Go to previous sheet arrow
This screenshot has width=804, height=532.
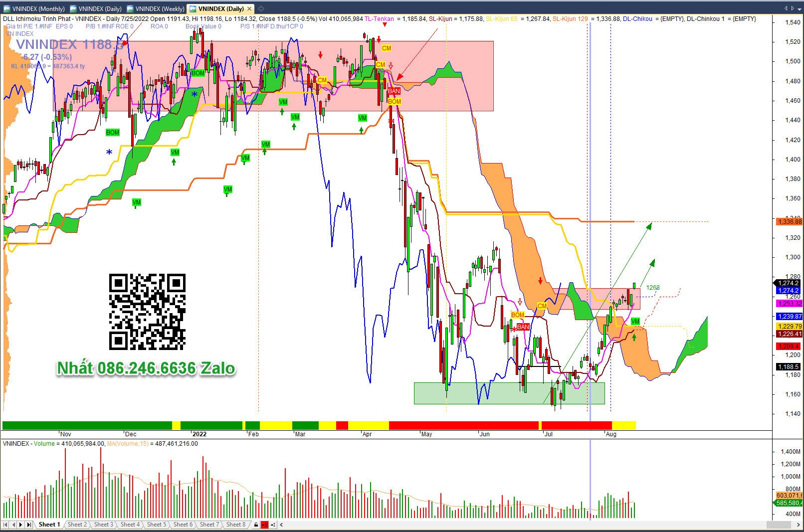[x=13, y=525]
